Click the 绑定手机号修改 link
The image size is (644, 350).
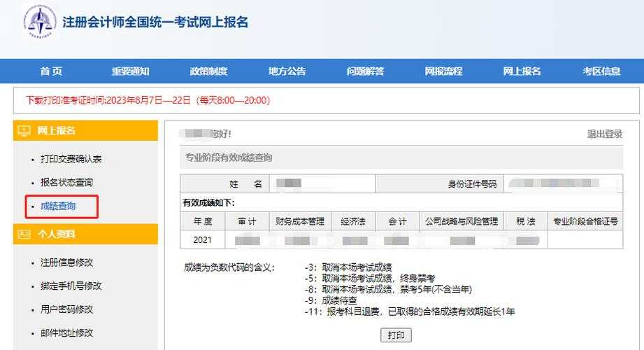coord(71,286)
